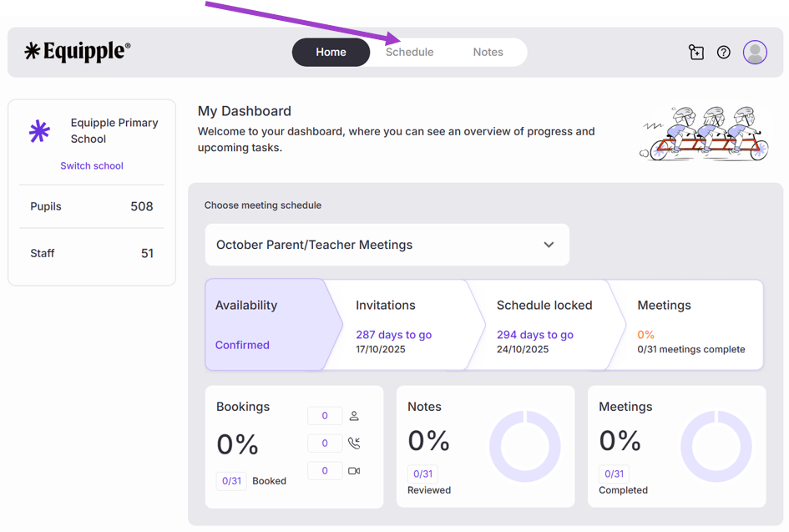Viewport: 789px width, 532px height.
Task: Select the Schedule locked step
Action: 543,325
